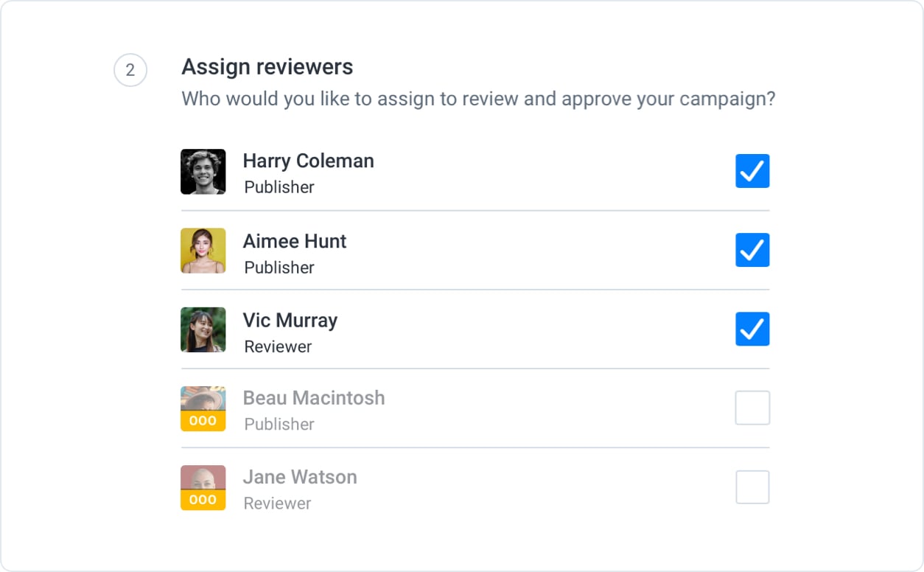
Task: Enable Beau Macintosh's checkbox
Action: click(x=752, y=408)
